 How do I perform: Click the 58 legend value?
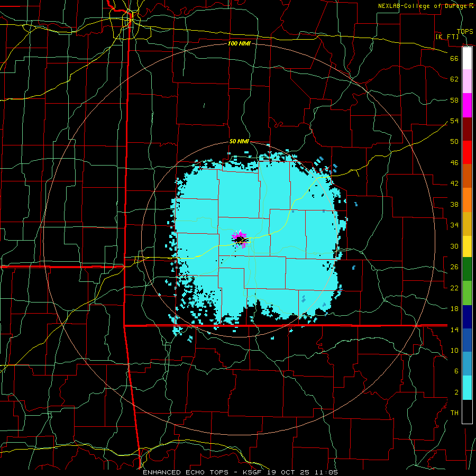point(454,100)
